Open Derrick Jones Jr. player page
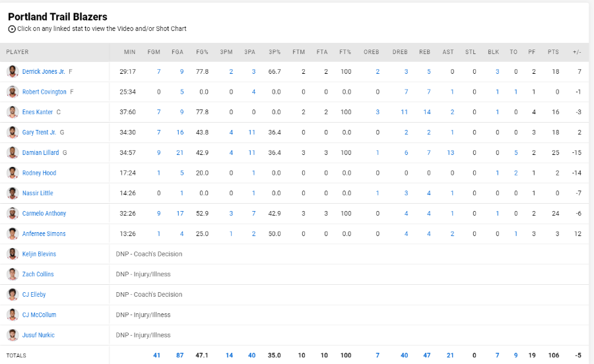The width and height of the screenshot is (594, 364). coord(44,71)
